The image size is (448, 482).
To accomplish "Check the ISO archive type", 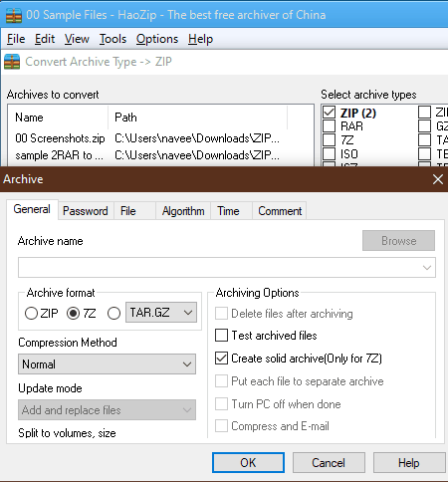I will (329, 153).
